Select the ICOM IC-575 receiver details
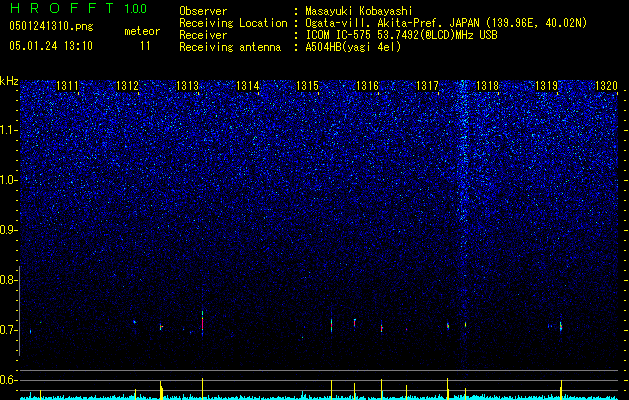Screen dimensions: 629x400 [401, 35]
